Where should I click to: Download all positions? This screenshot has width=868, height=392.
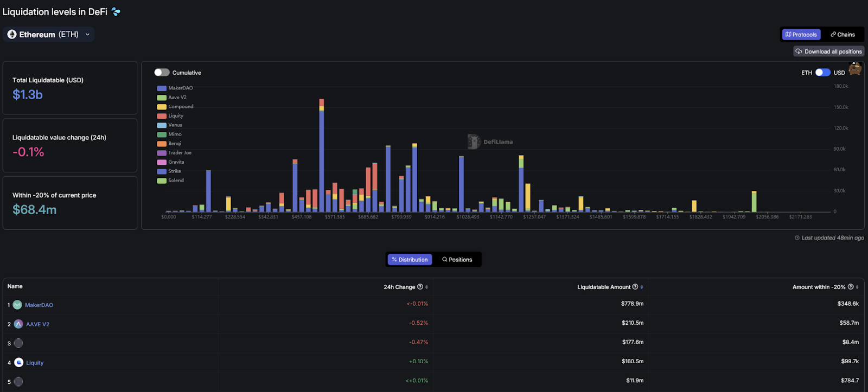tap(828, 52)
